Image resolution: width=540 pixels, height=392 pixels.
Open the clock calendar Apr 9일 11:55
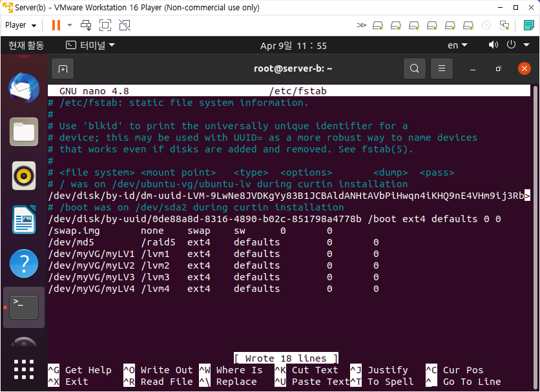293,45
